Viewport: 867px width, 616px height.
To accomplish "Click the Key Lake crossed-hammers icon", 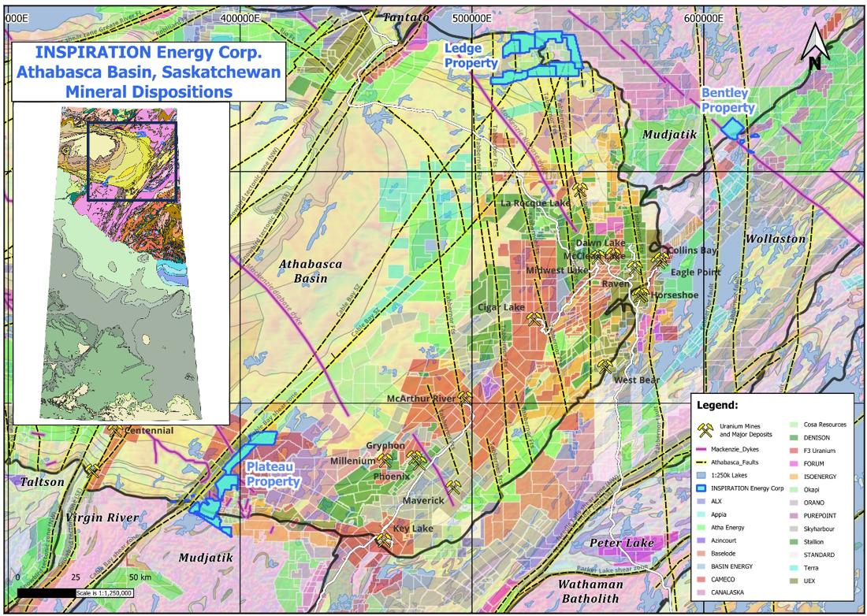I will click(383, 540).
